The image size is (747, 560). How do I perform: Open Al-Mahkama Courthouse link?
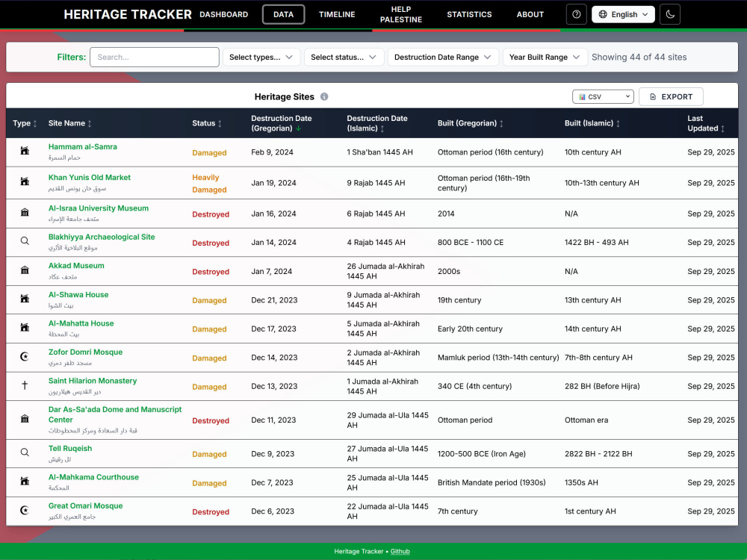click(93, 477)
